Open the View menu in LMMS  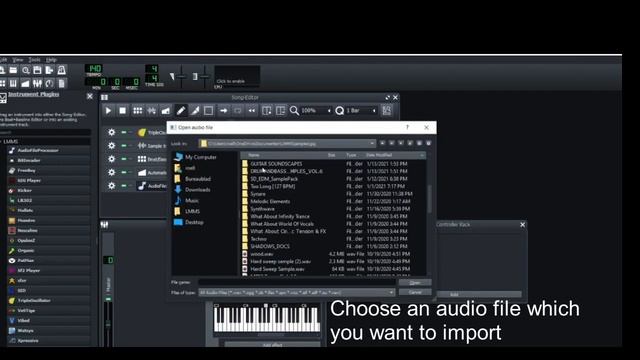18,60
